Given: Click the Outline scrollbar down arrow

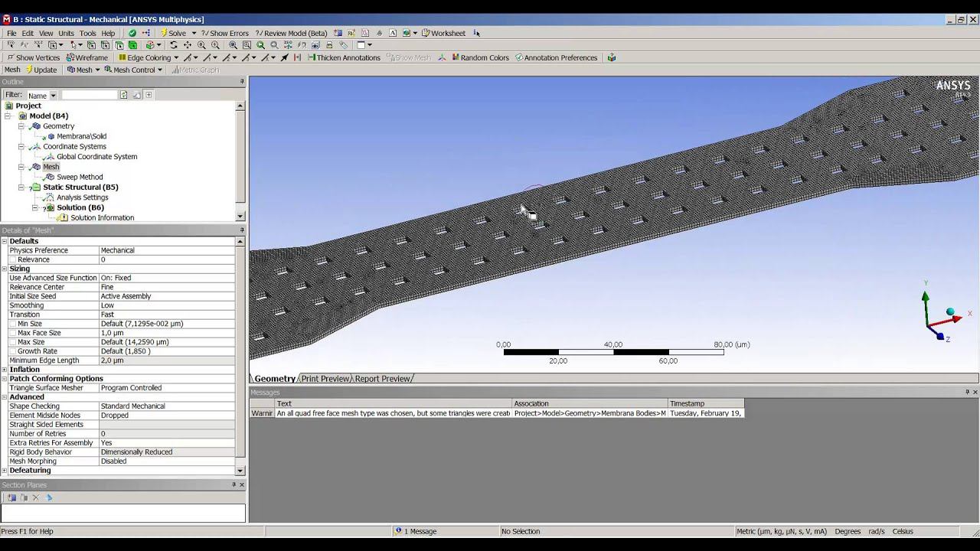Looking at the screenshot, I should pyautogui.click(x=240, y=217).
